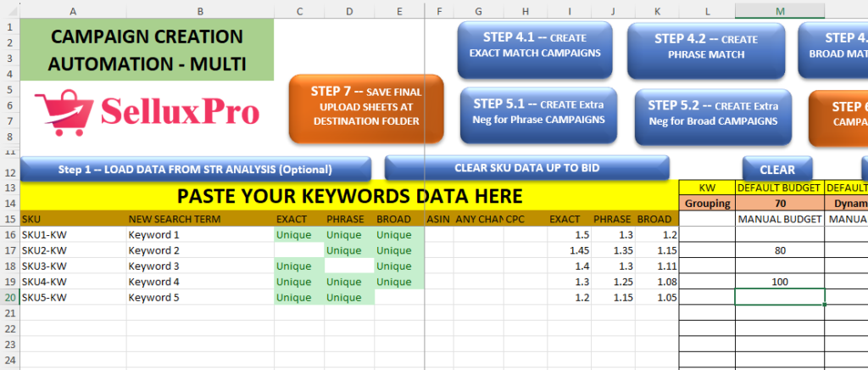Click cell containing SKU1-KW
The image size is (868, 370).
[x=72, y=234]
